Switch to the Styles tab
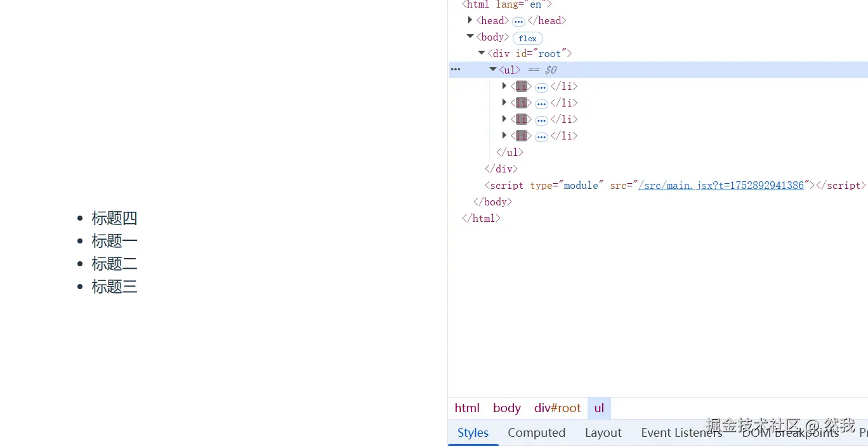Image resolution: width=868 pixels, height=447 pixels. click(x=473, y=432)
